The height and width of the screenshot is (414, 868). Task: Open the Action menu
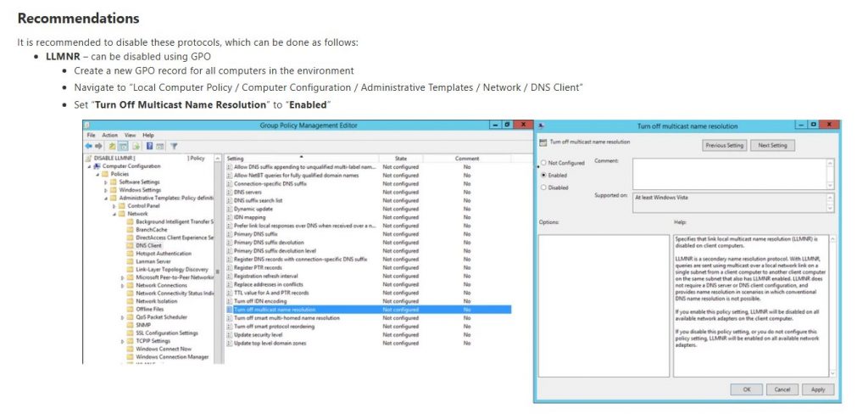pyautogui.click(x=110, y=135)
